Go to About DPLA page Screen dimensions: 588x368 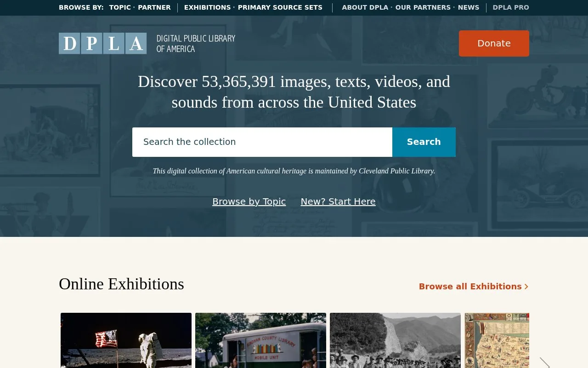(x=365, y=7)
